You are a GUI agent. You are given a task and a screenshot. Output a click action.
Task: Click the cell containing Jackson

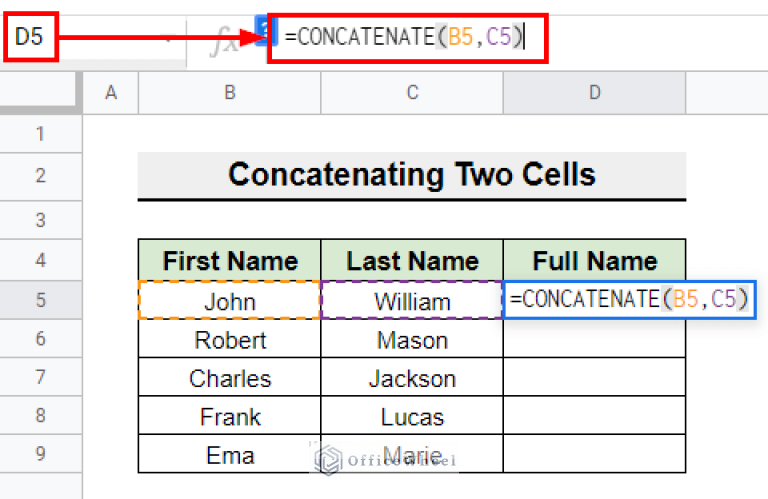pyautogui.click(x=412, y=377)
